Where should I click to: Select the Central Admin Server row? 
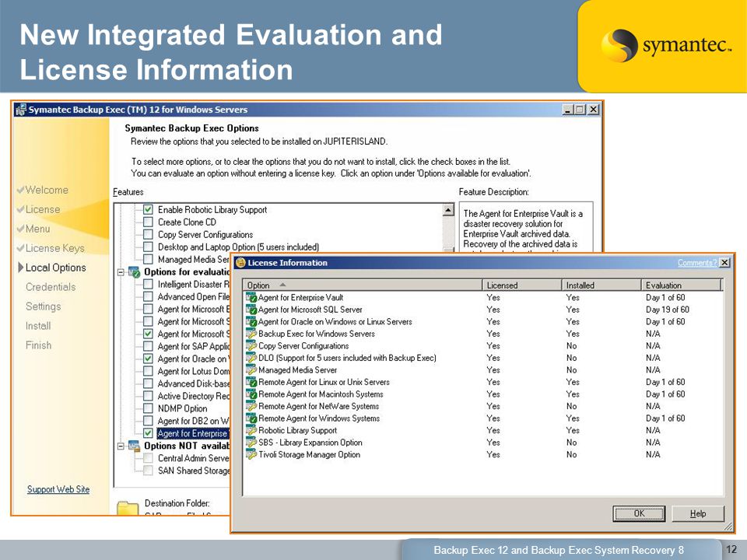point(194,458)
